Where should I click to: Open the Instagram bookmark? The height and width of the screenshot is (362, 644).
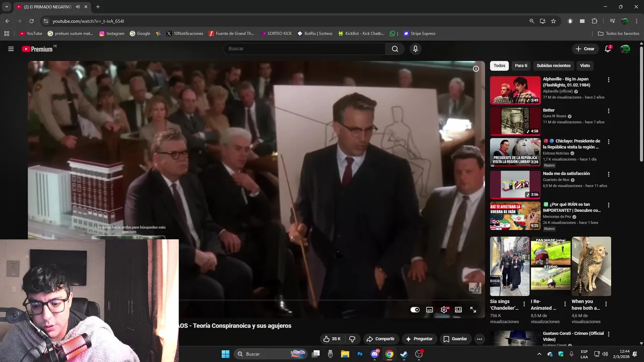coord(112,34)
